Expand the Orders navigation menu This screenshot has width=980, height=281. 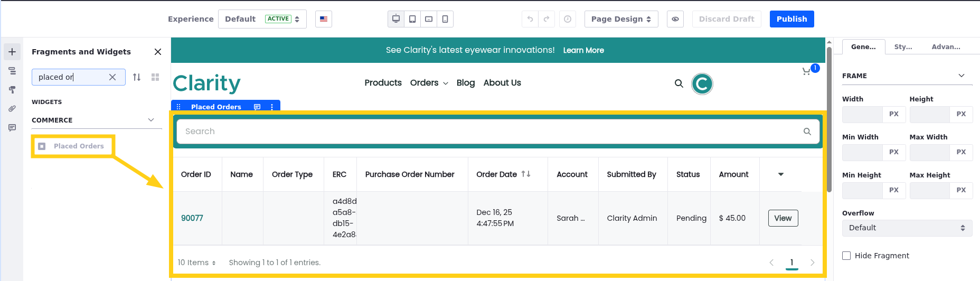pyautogui.click(x=429, y=83)
